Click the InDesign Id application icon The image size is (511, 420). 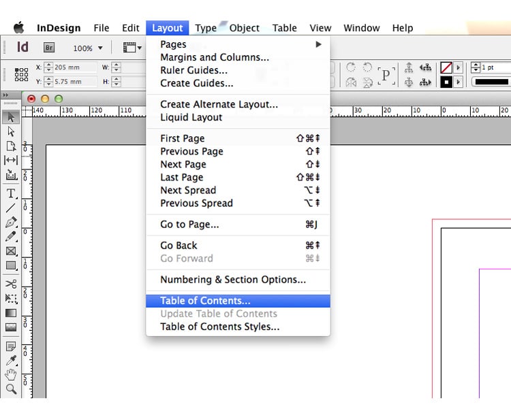point(22,47)
